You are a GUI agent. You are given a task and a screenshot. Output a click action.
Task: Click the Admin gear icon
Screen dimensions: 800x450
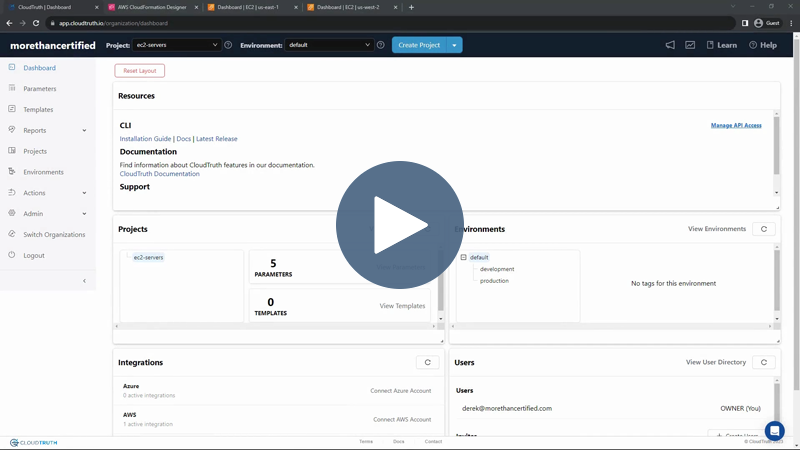pos(12,213)
